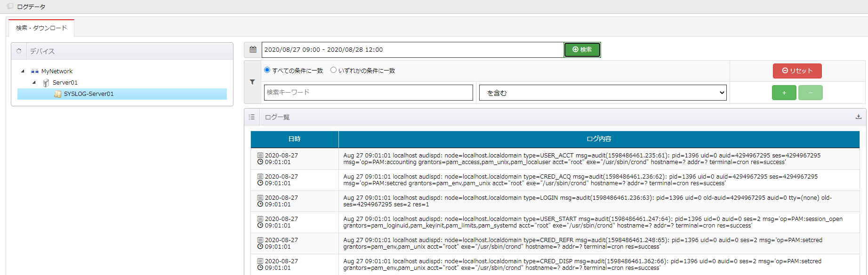Click the filter funnel icon
The image size is (868, 275).
[x=252, y=82]
